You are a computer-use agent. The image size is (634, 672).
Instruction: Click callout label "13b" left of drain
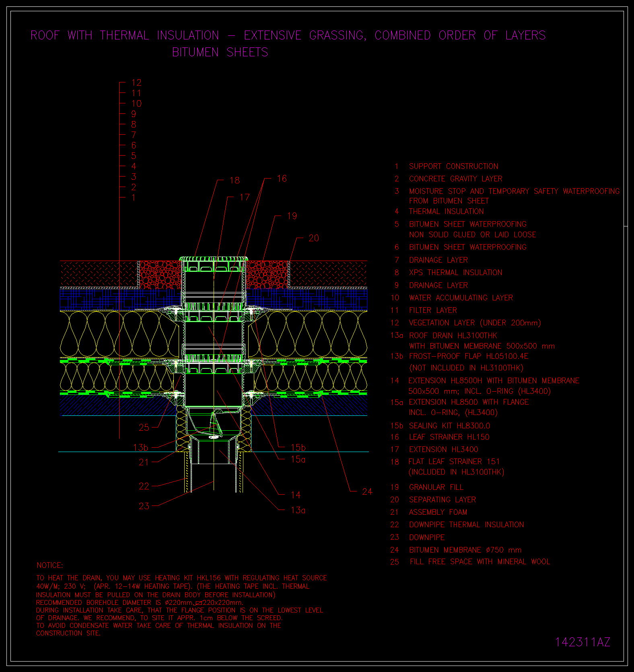click(141, 448)
